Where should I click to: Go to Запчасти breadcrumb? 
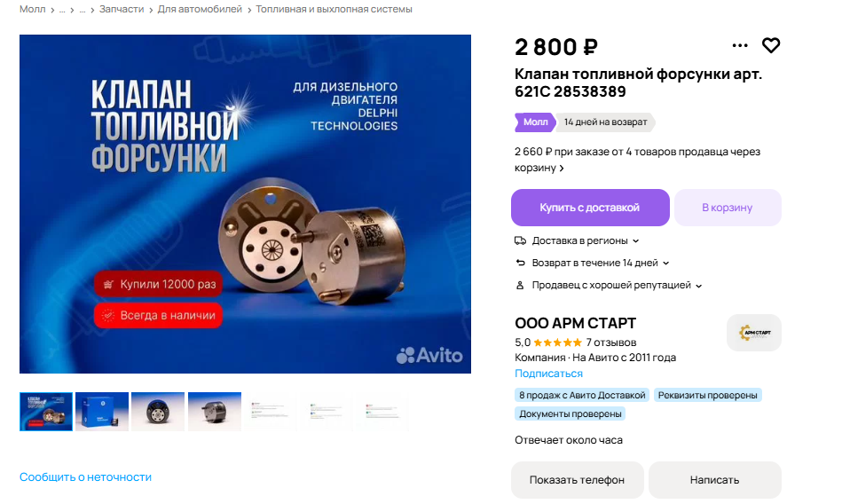pyautogui.click(x=122, y=9)
